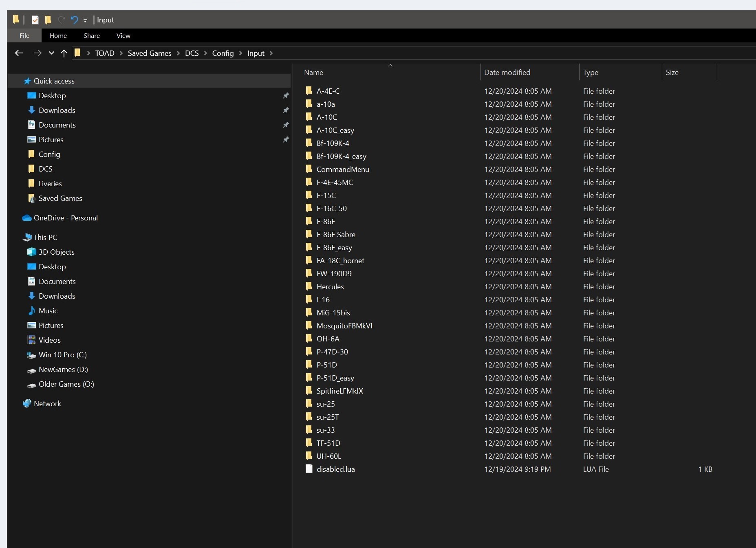Image resolution: width=756 pixels, height=548 pixels.
Task: Open Recent locations dropdown arrow
Action: tap(51, 53)
